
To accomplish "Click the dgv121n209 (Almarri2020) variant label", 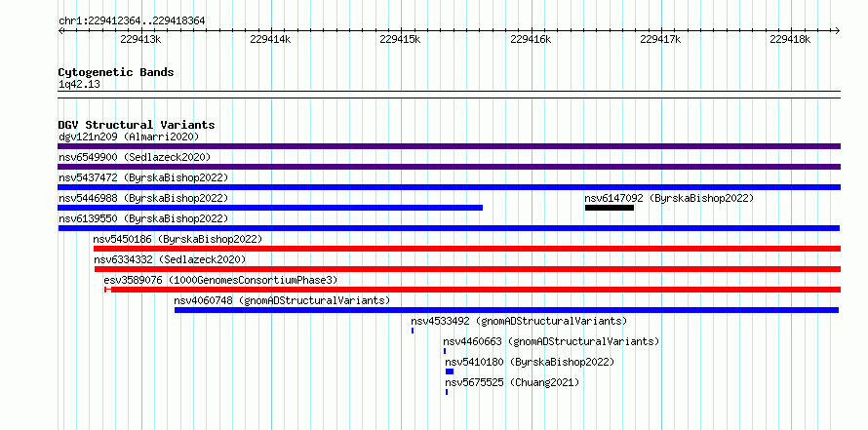I will (x=129, y=137).
